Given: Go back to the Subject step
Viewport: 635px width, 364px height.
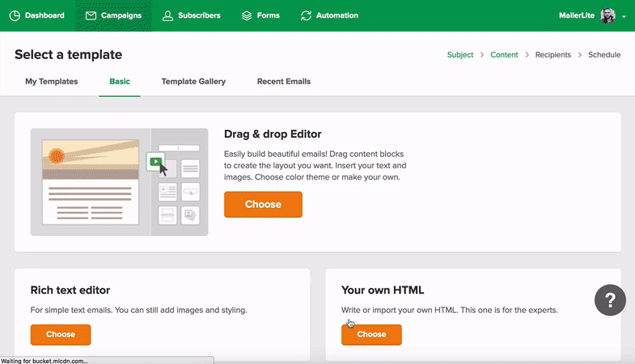Looking at the screenshot, I should [x=460, y=55].
